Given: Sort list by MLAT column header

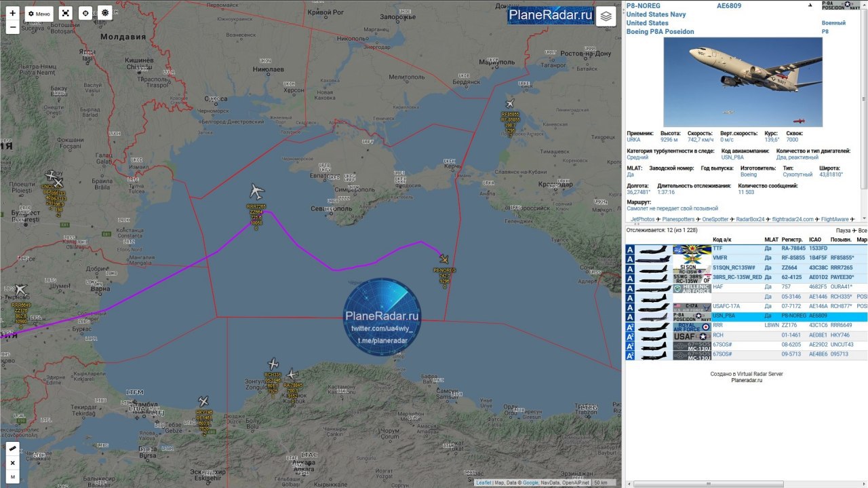Looking at the screenshot, I should point(772,240).
